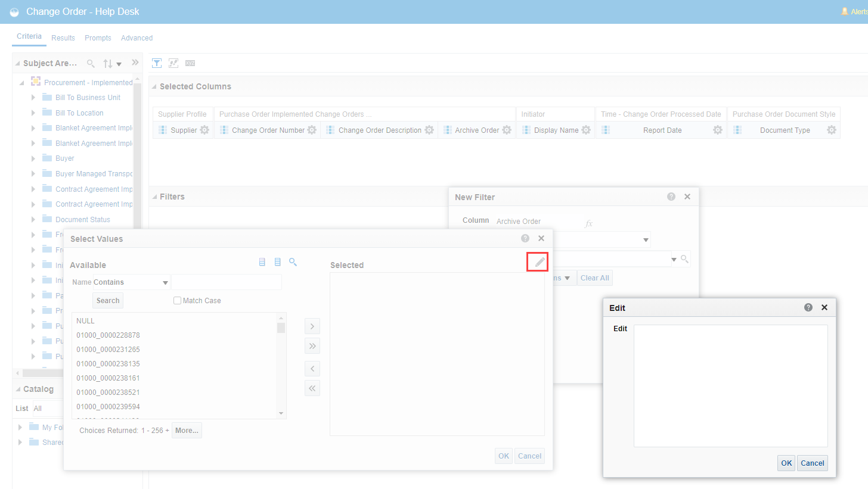
Task: Open gear options for Change Order Number column
Action: pos(312,130)
